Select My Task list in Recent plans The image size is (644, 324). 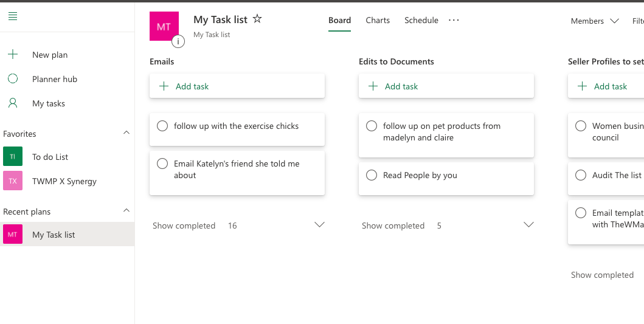click(x=68, y=235)
